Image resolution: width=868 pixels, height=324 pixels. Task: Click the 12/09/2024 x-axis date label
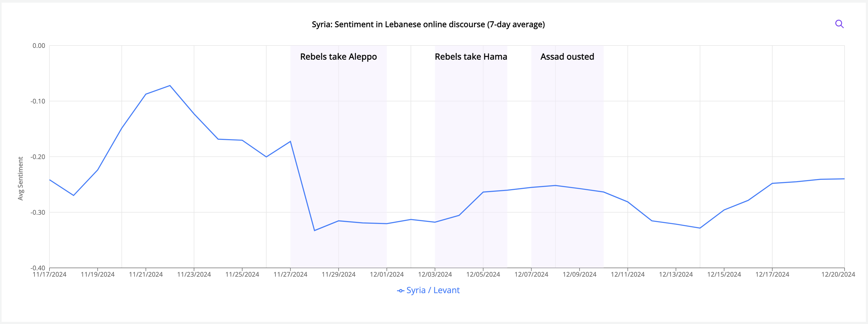[579, 275]
